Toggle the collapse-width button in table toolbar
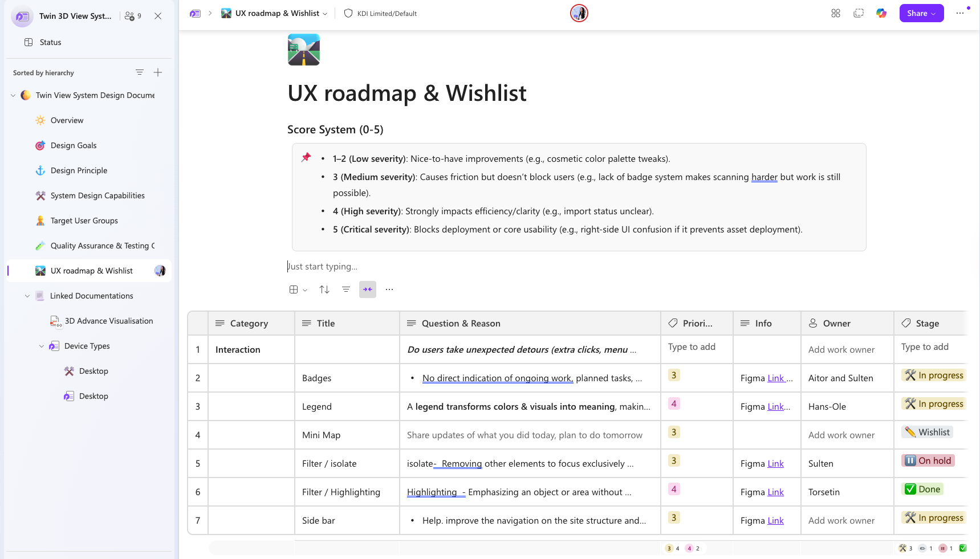The height and width of the screenshot is (559, 980). pyautogui.click(x=368, y=289)
